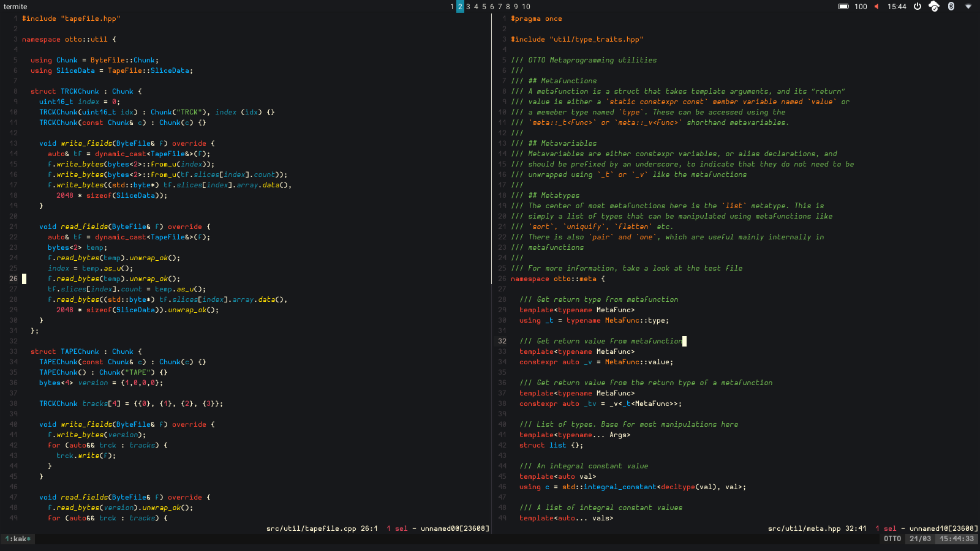
Task: Switch to workspace 5
Action: (x=484, y=7)
